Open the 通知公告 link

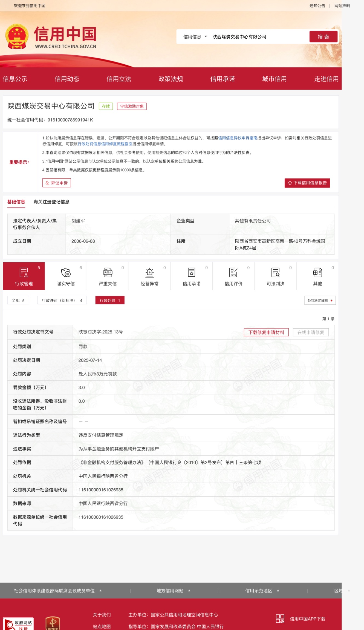click(x=317, y=6)
